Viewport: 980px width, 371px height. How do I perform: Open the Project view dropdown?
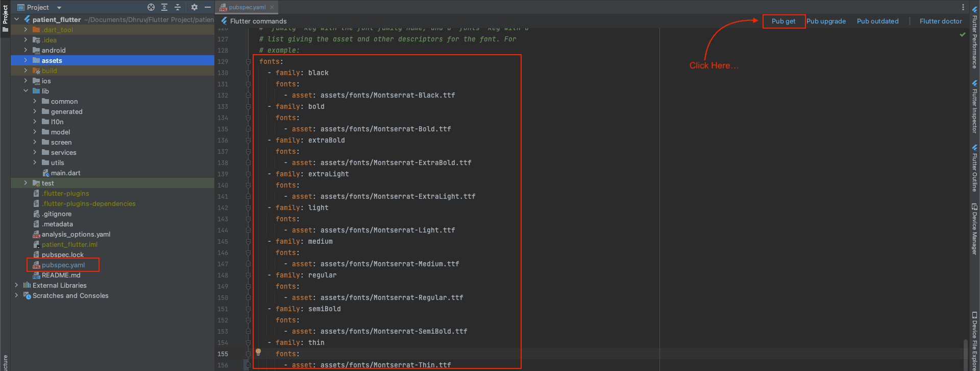tap(59, 8)
